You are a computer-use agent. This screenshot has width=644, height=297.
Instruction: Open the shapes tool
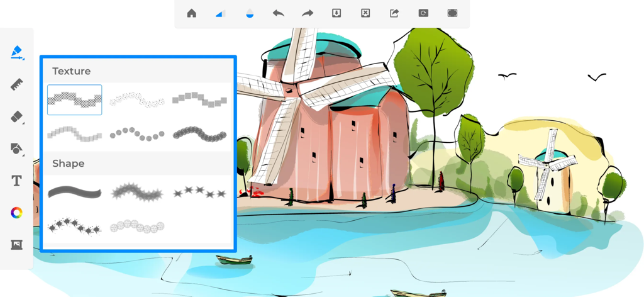point(16,148)
